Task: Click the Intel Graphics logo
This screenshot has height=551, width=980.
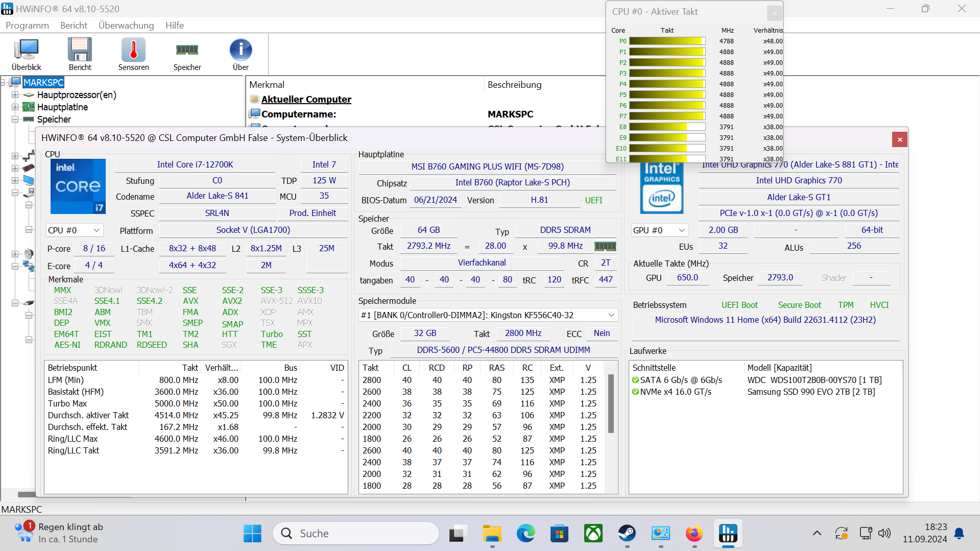Action: 662,188
